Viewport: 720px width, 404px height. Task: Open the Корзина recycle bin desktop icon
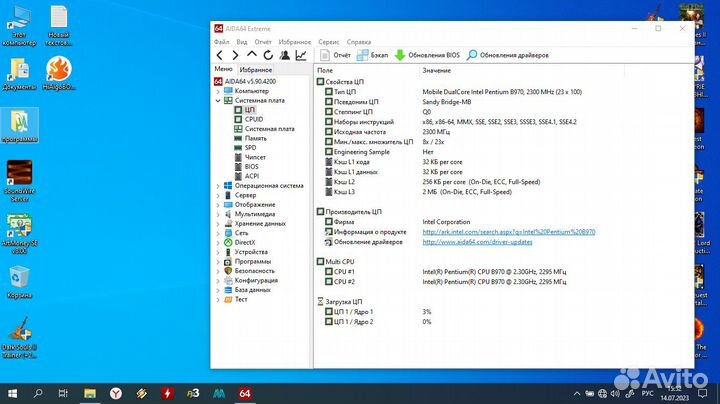click(x=19, y=282)
